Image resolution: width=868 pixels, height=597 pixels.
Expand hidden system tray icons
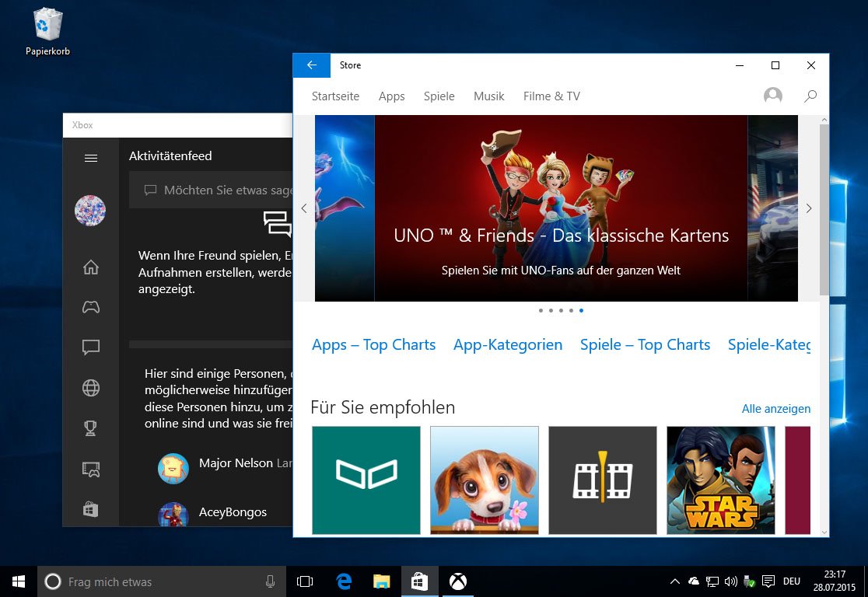tap(675, 581)
